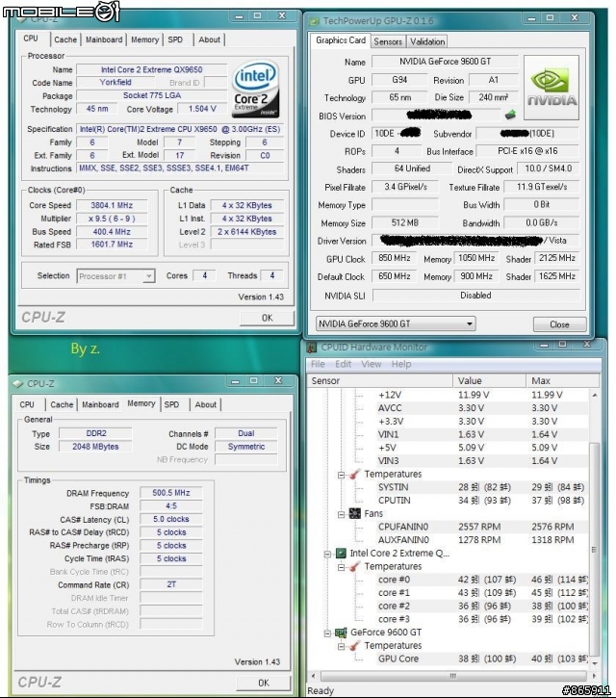Collapse the Intel Core 2 Extreme node

click(x=327, y=554)
